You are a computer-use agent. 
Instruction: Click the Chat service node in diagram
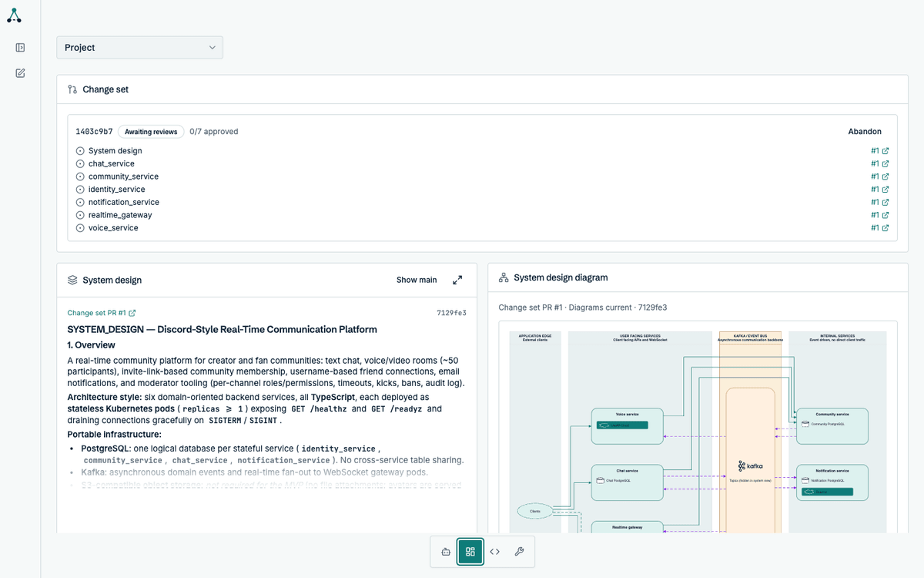click(627, 482)
